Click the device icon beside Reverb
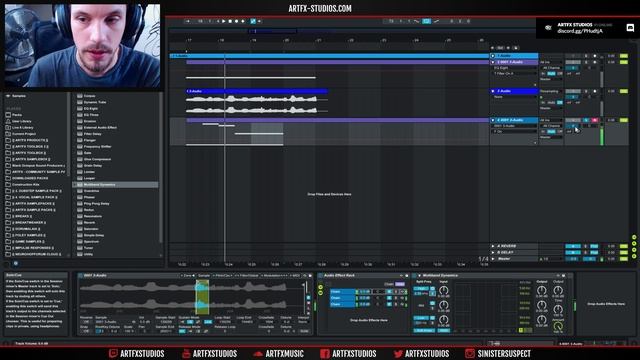Image resolution: width=640 pixels, height=360 pixels. point(80,222)
